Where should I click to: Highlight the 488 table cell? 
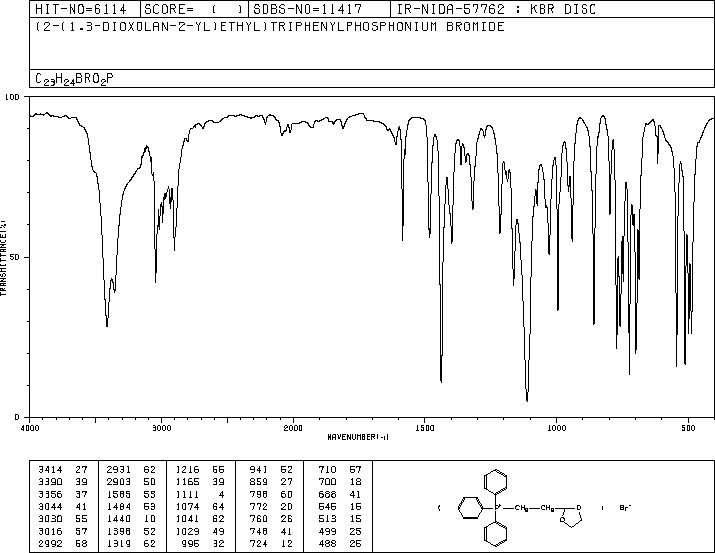(327, 544)
